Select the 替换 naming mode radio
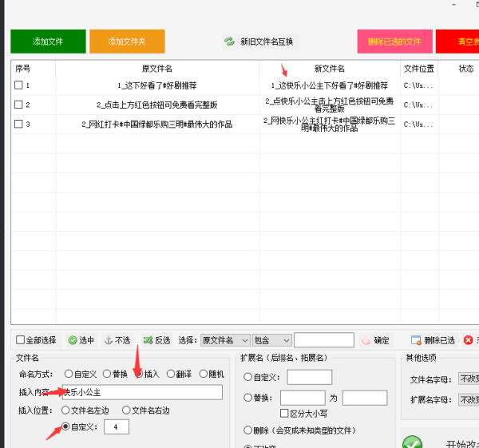The width and height of the screenshot is (479, 448). (x=107, y=374)
